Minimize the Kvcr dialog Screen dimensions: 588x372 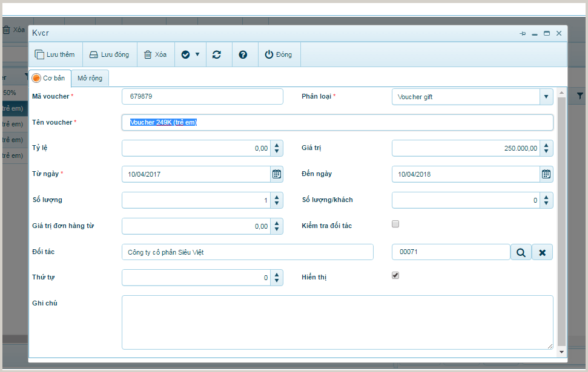(x=535, y=33)
